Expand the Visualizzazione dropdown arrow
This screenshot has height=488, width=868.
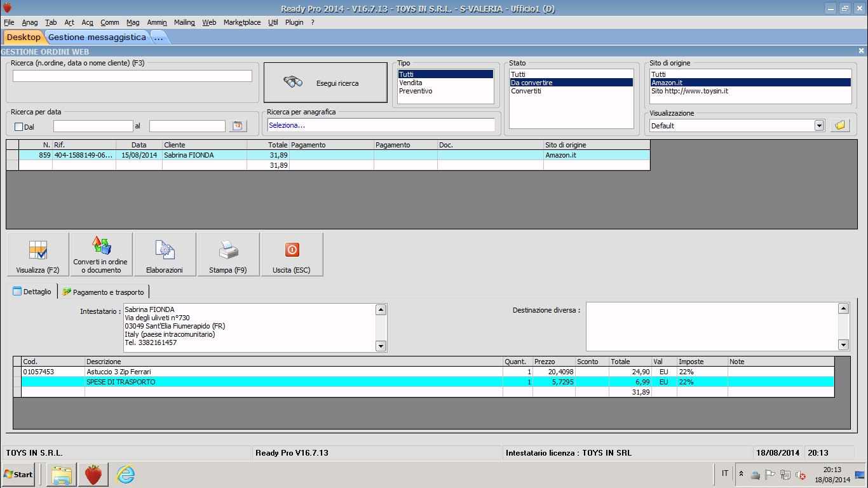pos(819,125)
